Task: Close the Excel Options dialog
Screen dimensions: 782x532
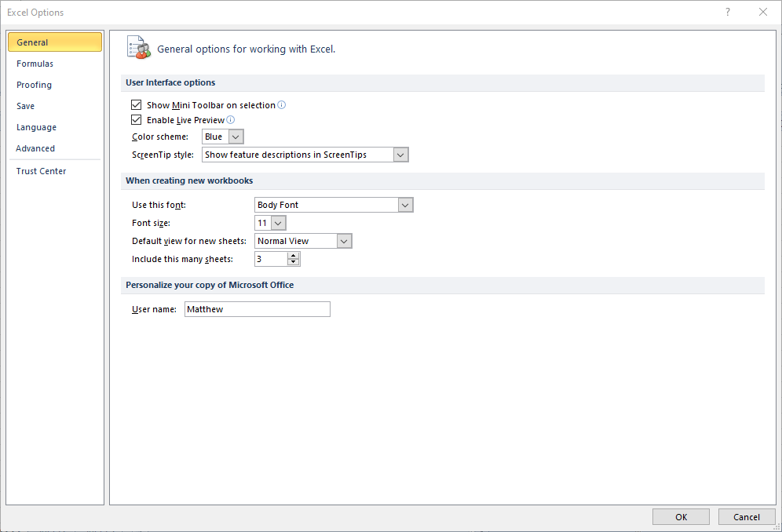Action: click(763, 12)
